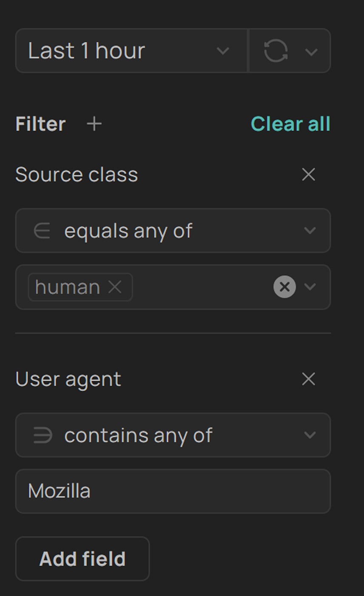
Task: Click the Mozilla user agent input field
Action: (x=173, y=491)
